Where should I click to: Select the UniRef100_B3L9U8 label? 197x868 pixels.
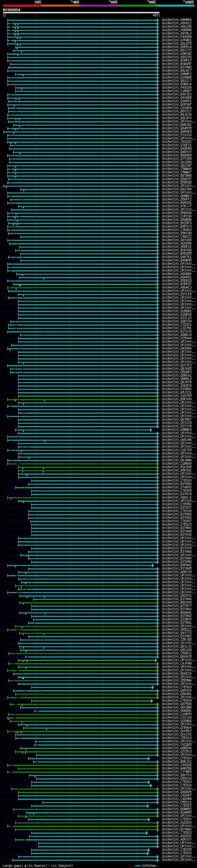(177, 467)
